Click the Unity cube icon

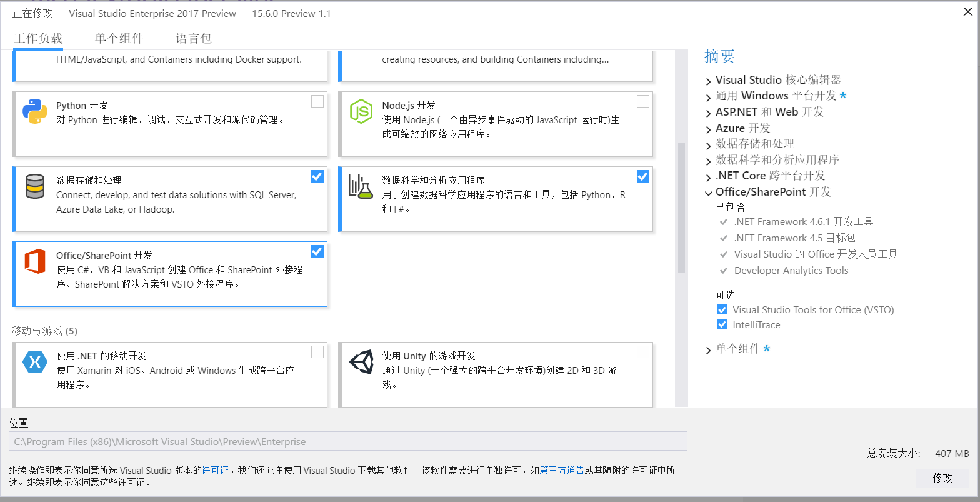coord(361,362)
